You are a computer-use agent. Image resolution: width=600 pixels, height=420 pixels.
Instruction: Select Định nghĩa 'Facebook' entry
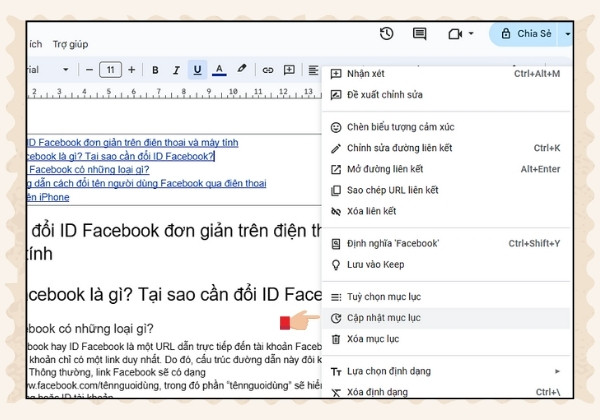pos(445,244)
